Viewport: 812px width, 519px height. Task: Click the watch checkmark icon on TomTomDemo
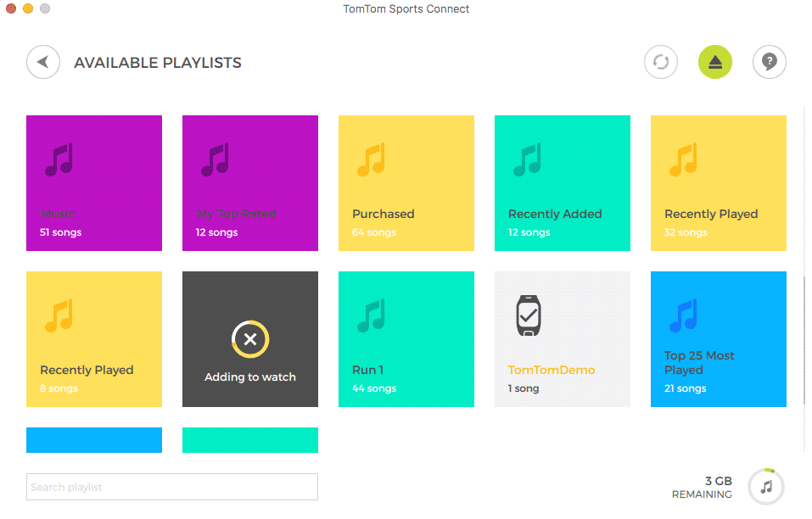[529, 315]
